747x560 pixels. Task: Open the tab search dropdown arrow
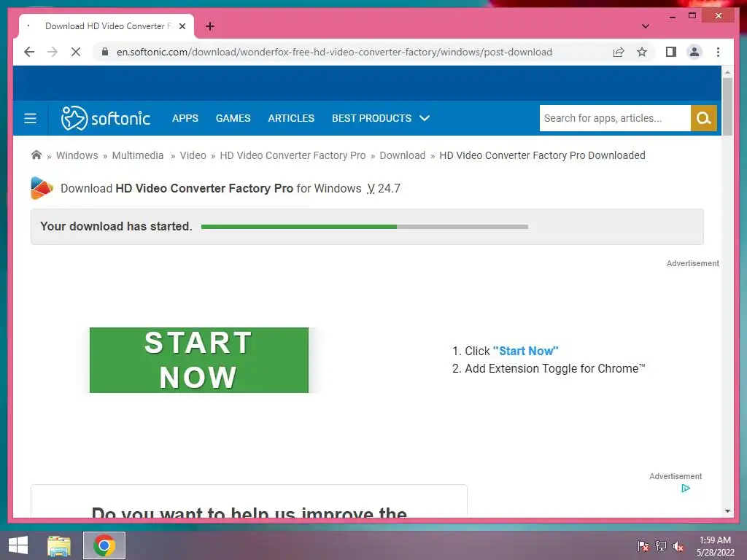tap(645, 26)
